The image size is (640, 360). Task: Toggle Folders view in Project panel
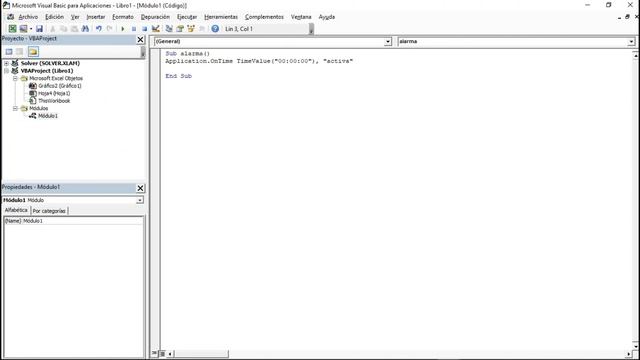pos(33,51)
